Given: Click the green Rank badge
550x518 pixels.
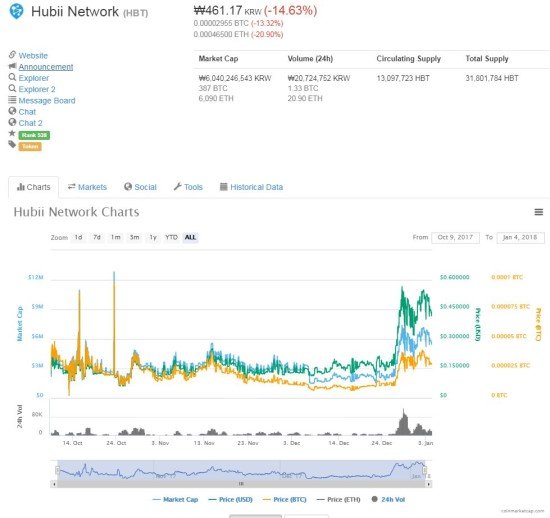Looking at the screenshot, I should click(34, 135).
